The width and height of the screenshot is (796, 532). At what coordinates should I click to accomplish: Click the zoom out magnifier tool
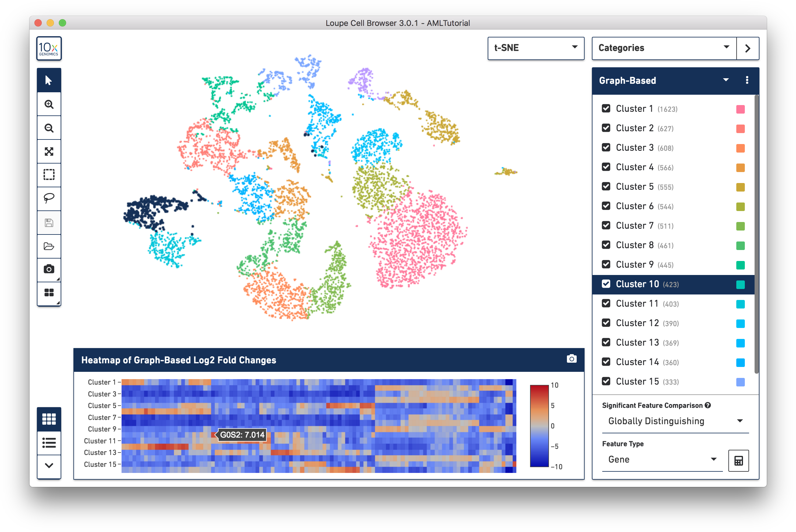coord(49,128)
